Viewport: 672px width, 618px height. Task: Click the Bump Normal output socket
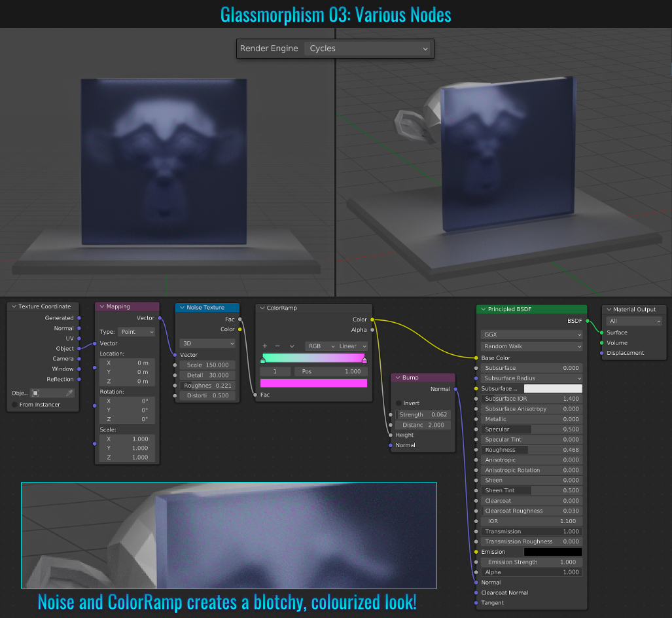[455, 389]
